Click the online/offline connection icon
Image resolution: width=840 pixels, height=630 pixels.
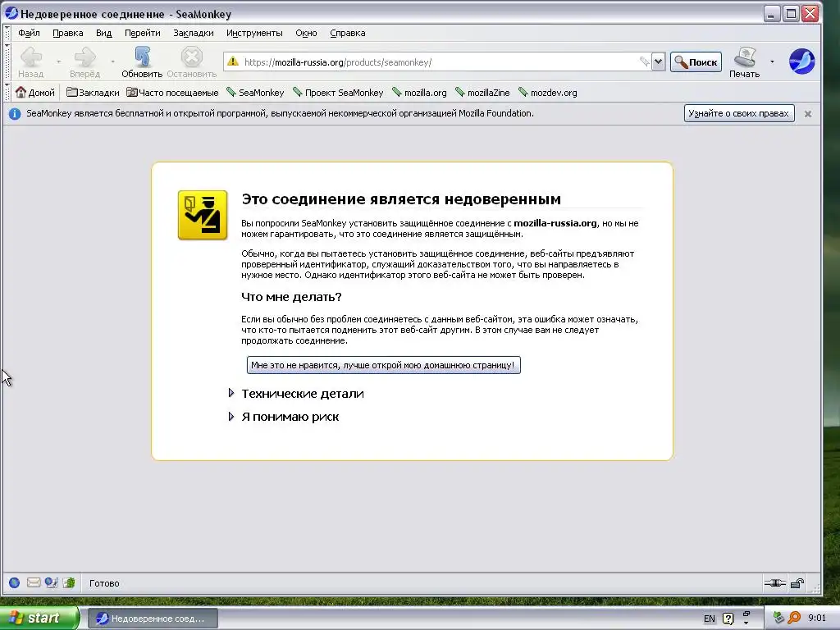pyautogui.click(x=774, y=583)
